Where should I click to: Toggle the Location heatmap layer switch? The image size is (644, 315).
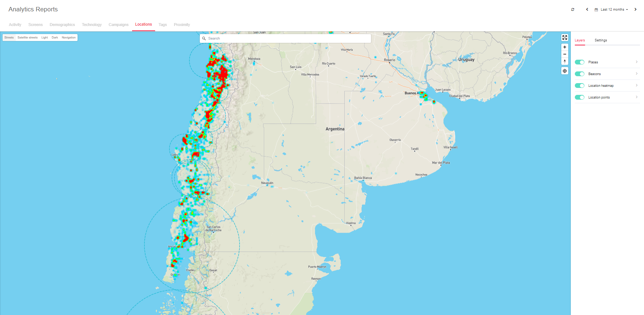pyautogui.click(x=580, y=86)
